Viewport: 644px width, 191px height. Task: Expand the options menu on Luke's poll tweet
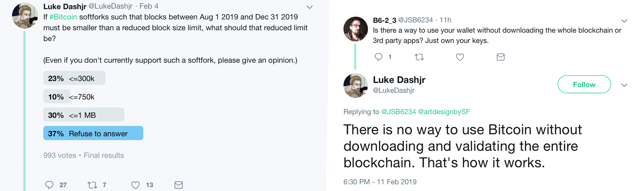coord(310,7)
